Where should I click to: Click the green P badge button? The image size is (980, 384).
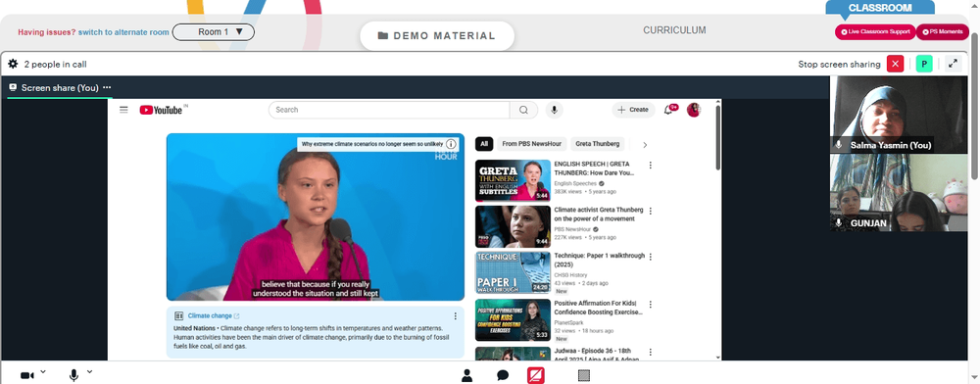click(x=924, y=64)
